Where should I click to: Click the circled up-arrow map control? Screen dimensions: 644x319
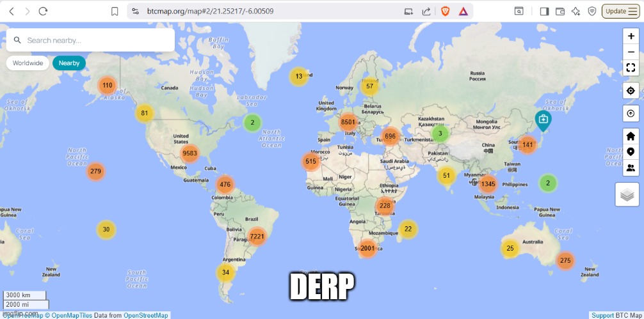click(x=631, y=114)
